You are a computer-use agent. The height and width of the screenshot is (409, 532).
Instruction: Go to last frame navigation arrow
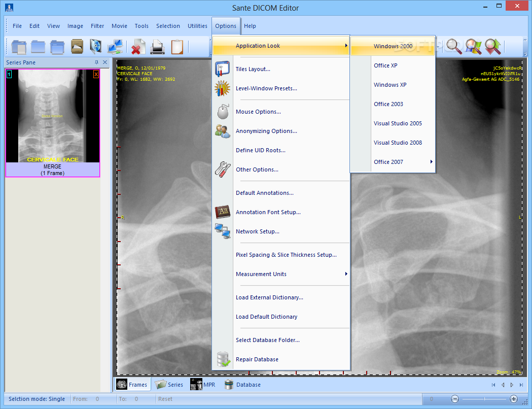click(521, 385)
